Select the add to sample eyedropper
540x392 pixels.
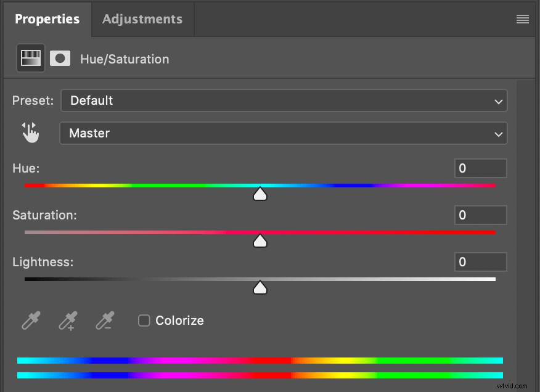(x=67, y=320)
